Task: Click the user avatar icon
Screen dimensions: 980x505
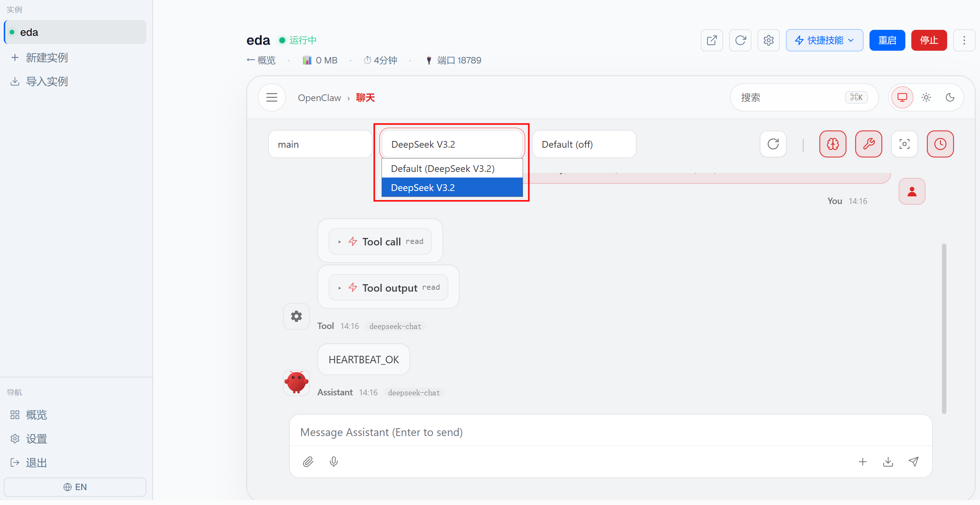Action: [912, 191]
